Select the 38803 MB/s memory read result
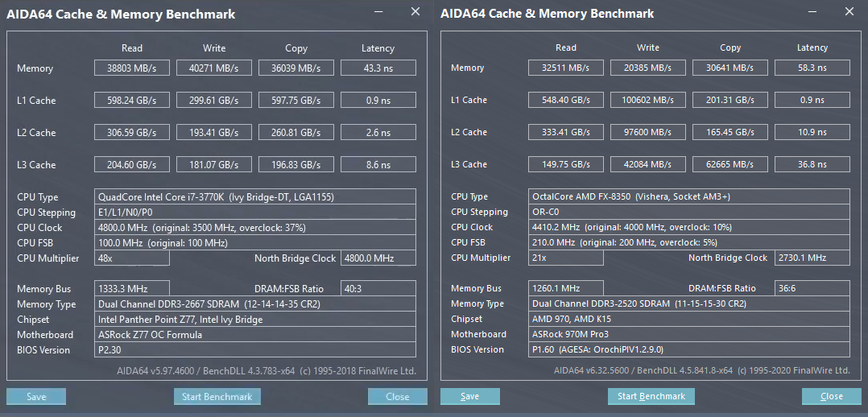Viewport: 868px width, 417px height. [132, 68]
